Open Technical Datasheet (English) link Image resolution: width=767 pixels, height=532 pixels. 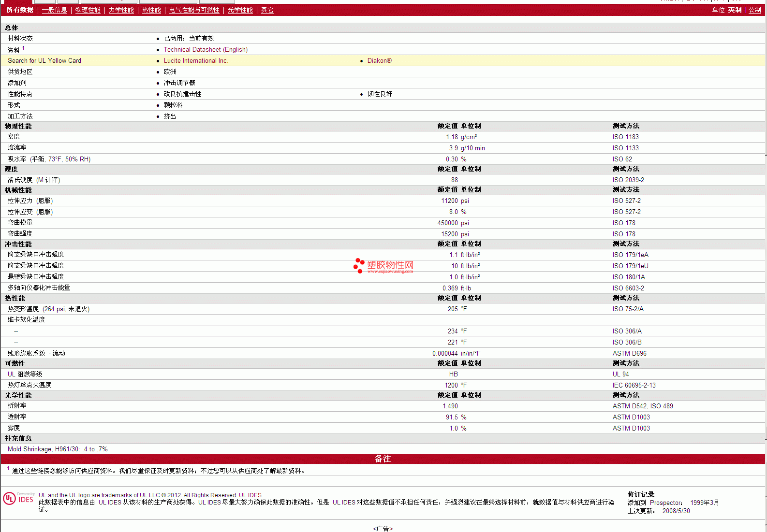(x=206, y=50)
